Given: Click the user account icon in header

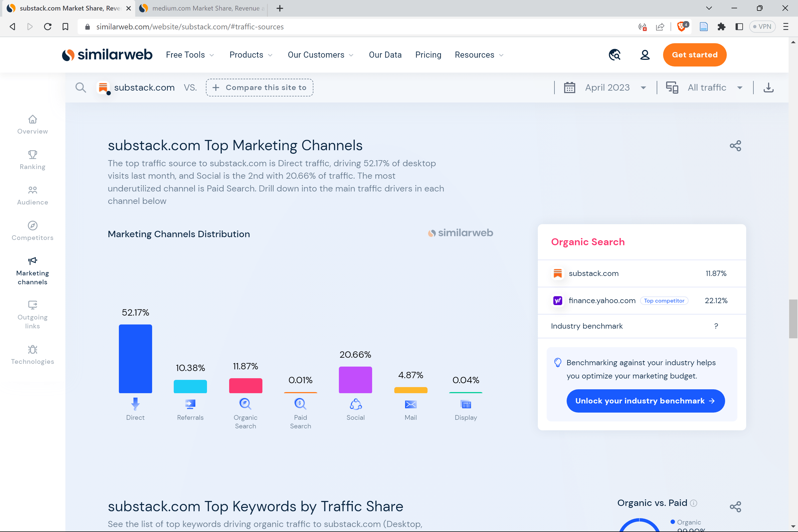Looking at the screenshot, I should click(x=645, y=55).
